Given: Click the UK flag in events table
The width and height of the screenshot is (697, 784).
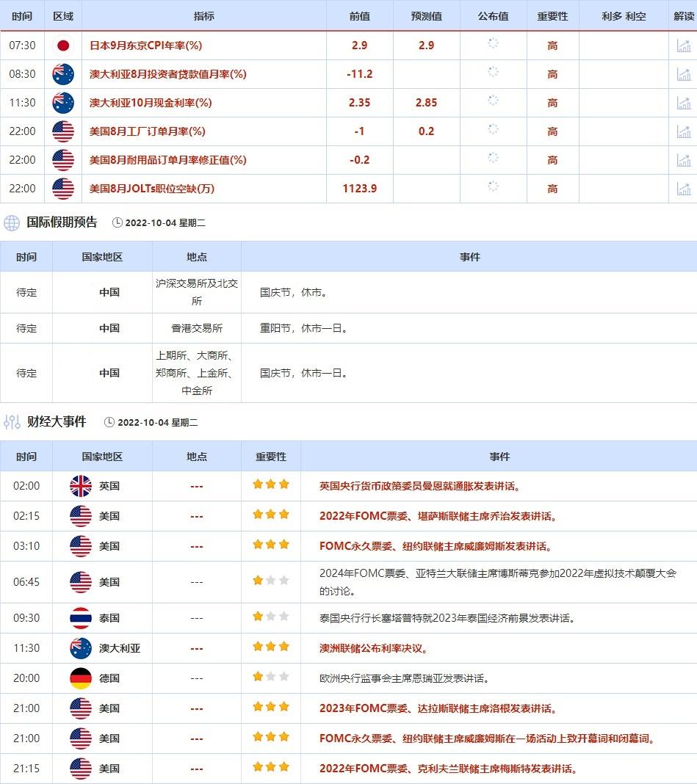Looking at the screenshot, I should tap(81, 486).
